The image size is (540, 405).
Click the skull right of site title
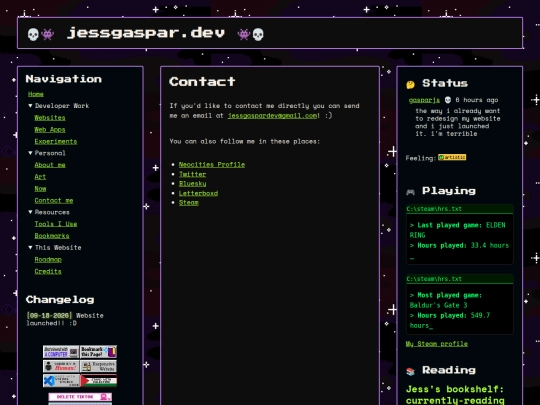pyautogui.click(x=258, y=34)
